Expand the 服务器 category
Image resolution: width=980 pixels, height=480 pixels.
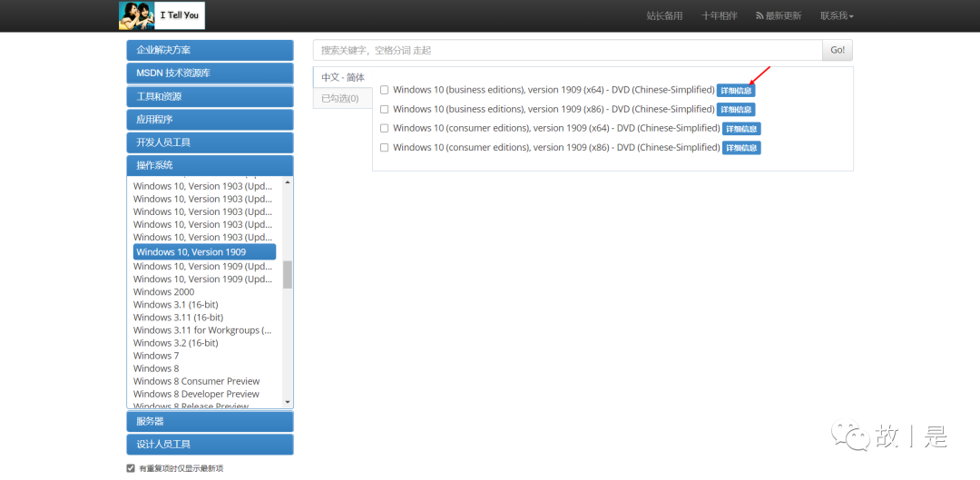[210, 421]
